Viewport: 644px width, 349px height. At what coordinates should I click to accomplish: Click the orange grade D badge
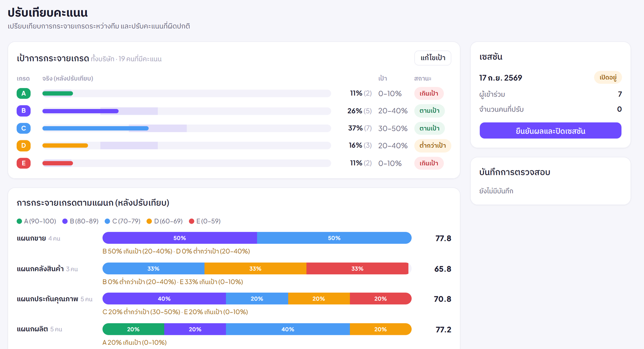click(x=24, y=146)
